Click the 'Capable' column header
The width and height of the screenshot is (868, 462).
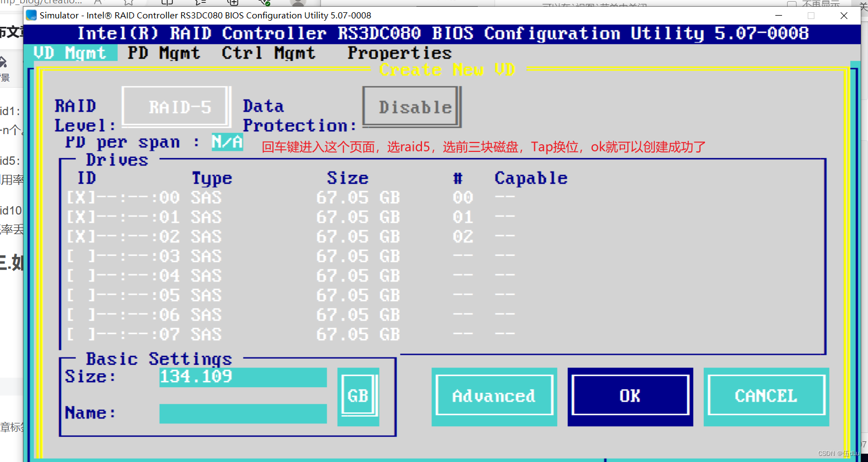pyautogui.click(x=531, y=178)
